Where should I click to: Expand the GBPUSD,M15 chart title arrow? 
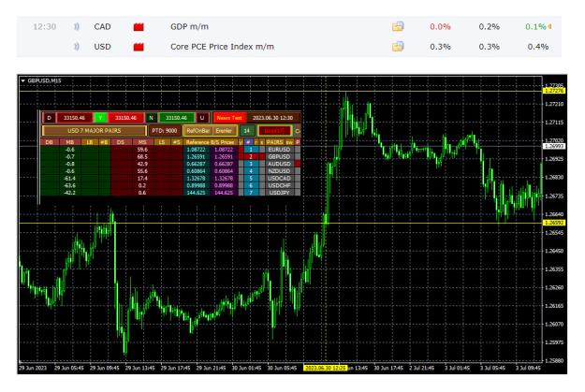(23, 80)
